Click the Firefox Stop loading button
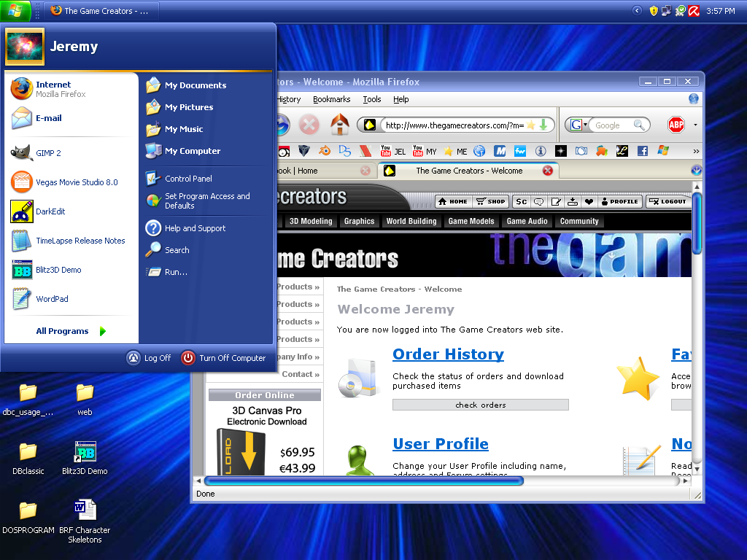The image size is (747, 560). click(309, 125)
